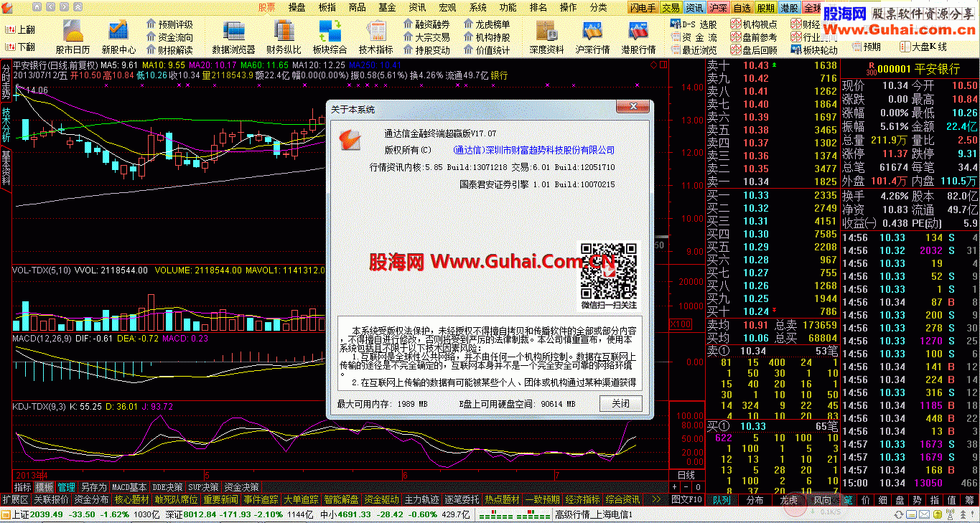Click the 闪电手 quick trade button

[x=643, y=8]
